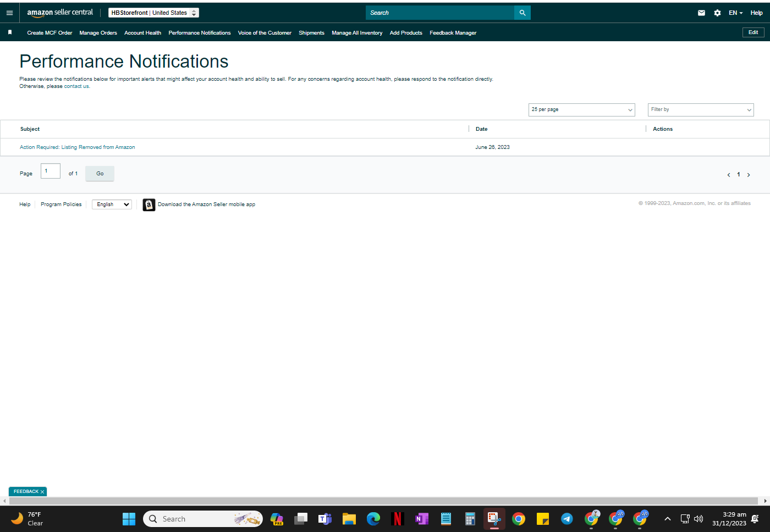Click the Windows taskbar Search box
Image resolution: width=770 pixels, height=532 pixels.
(x=203, y=519)
